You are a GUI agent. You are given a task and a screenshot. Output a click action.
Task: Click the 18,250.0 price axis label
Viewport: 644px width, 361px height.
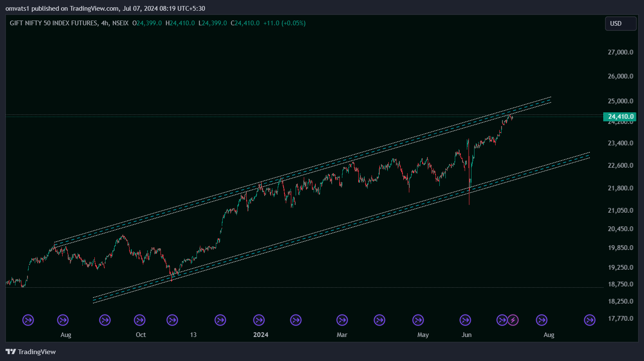pyautogui.click(x=620, y=301)
